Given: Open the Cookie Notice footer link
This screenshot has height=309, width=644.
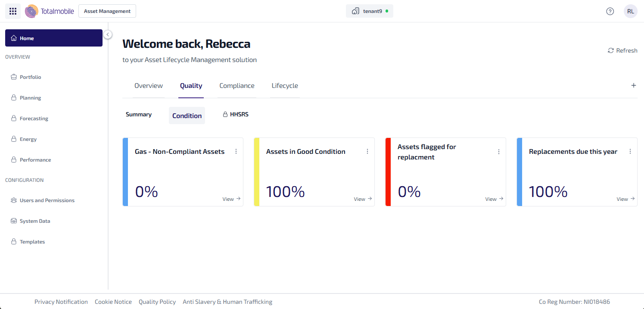Looking at the screenshot, I should coord(113,302).
